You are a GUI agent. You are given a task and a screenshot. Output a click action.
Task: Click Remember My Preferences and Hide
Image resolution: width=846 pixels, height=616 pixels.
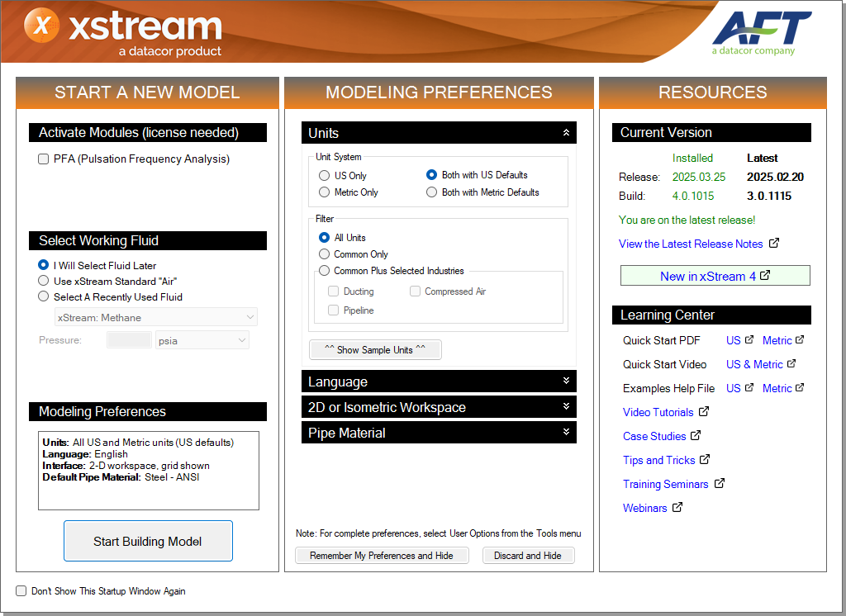pyautogui.click(x=382, y=556)
